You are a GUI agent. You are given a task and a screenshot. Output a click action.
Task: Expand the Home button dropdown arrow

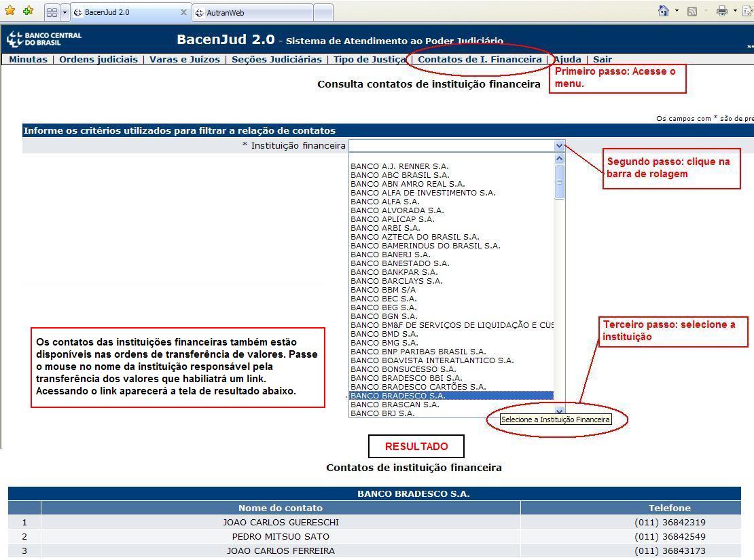coord(677,11)
